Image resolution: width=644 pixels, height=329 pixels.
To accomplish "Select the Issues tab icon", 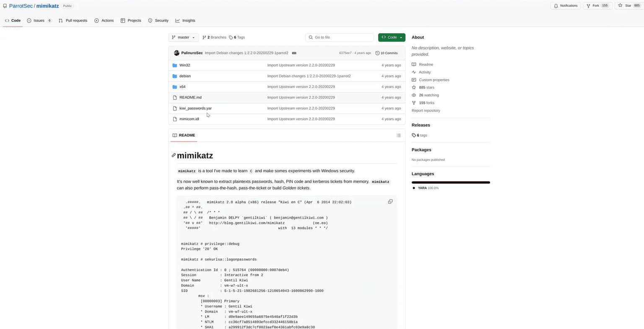I will [x=29, y=20].
